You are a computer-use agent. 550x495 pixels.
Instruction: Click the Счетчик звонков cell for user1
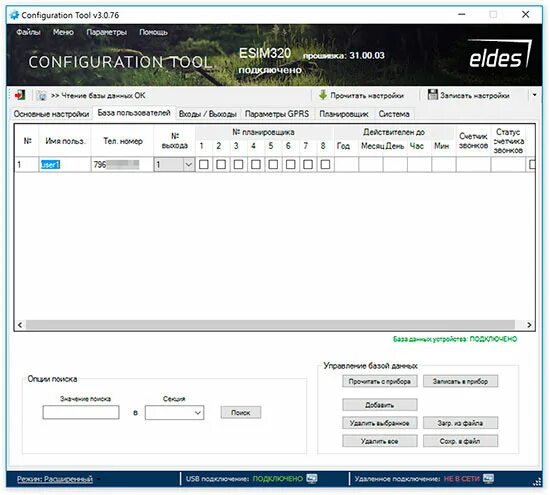473,164
